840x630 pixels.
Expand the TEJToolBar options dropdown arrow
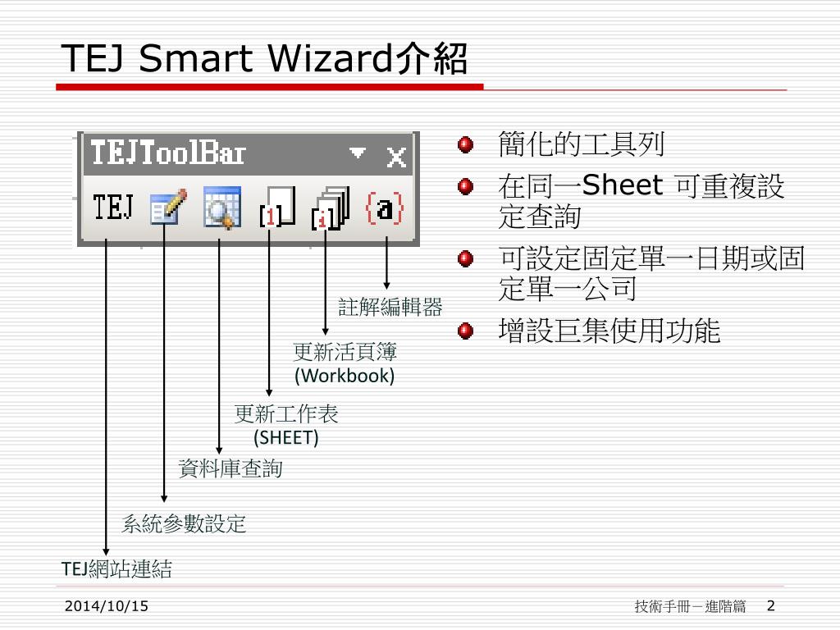point(358,153)
